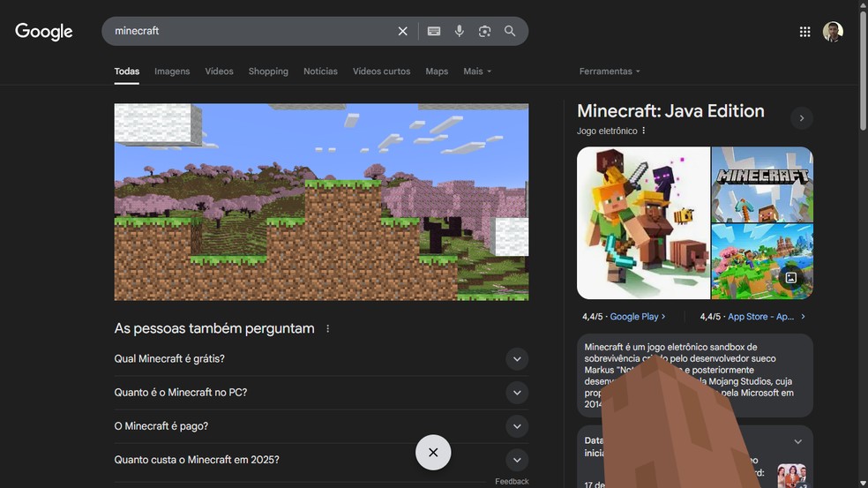This screenshot has height=488, width=868.
Task: Click the Minecraft description text card
Action: [x=695, y=376]
